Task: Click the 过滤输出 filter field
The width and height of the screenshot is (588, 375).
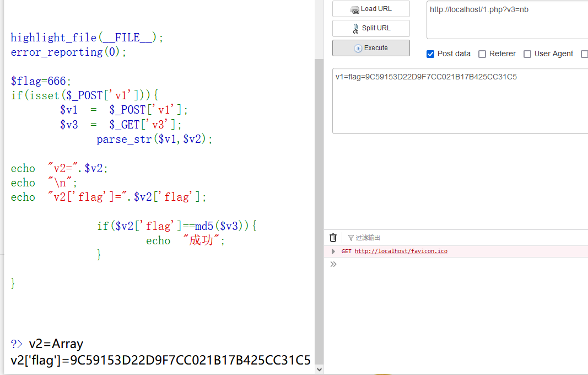Action: (x=368, y=238)
